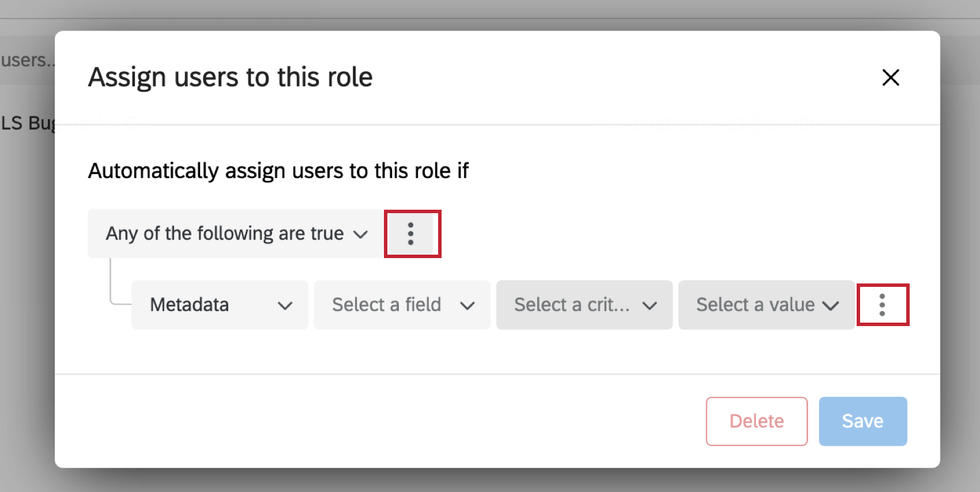The height and width of the screenshot is (492, 980).
Task: Expand the 'Select a criteria' dropdown
Action: (x=583, y=305)
